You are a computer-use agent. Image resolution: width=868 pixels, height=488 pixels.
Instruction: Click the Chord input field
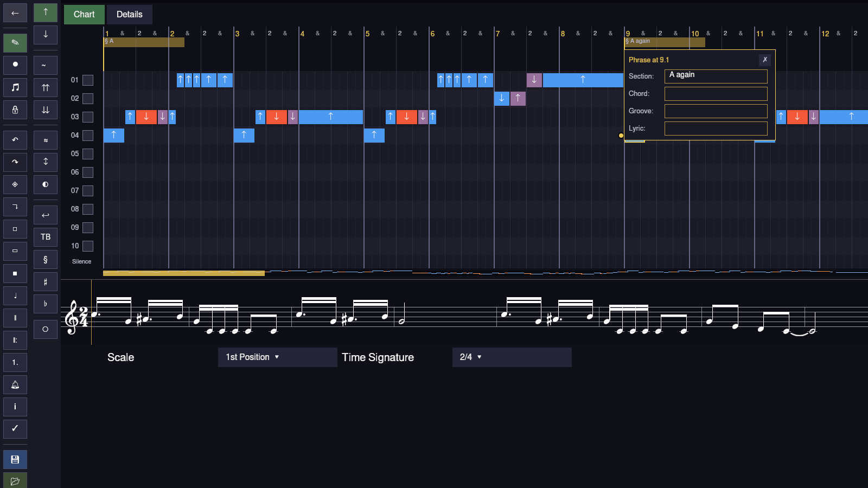click(x=716, y=94)
